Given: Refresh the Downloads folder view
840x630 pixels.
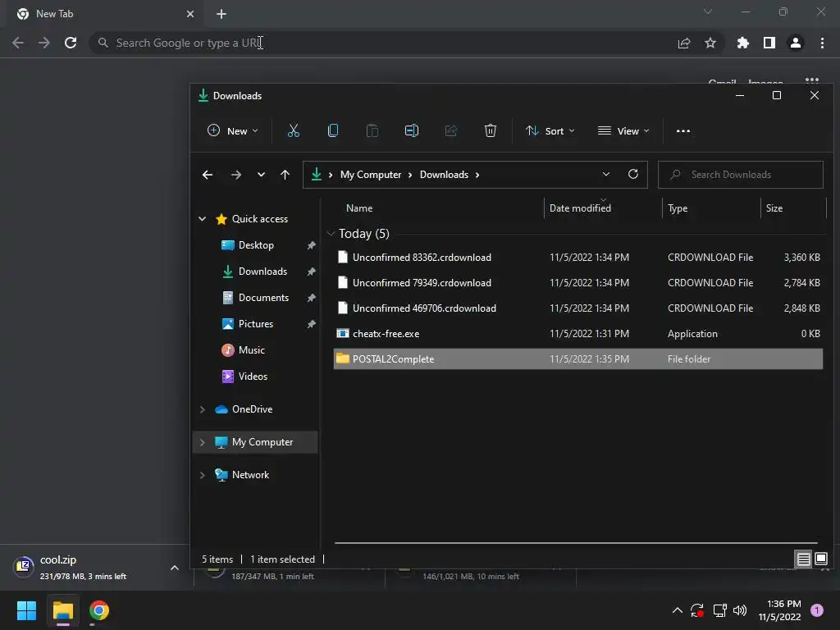Looking at the screenshot, I should (633, 174).
